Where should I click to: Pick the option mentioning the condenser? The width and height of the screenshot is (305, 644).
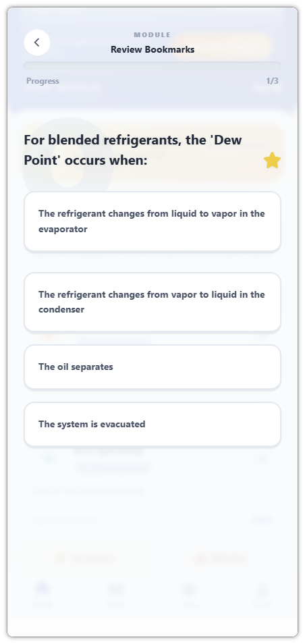click(152, 302)
